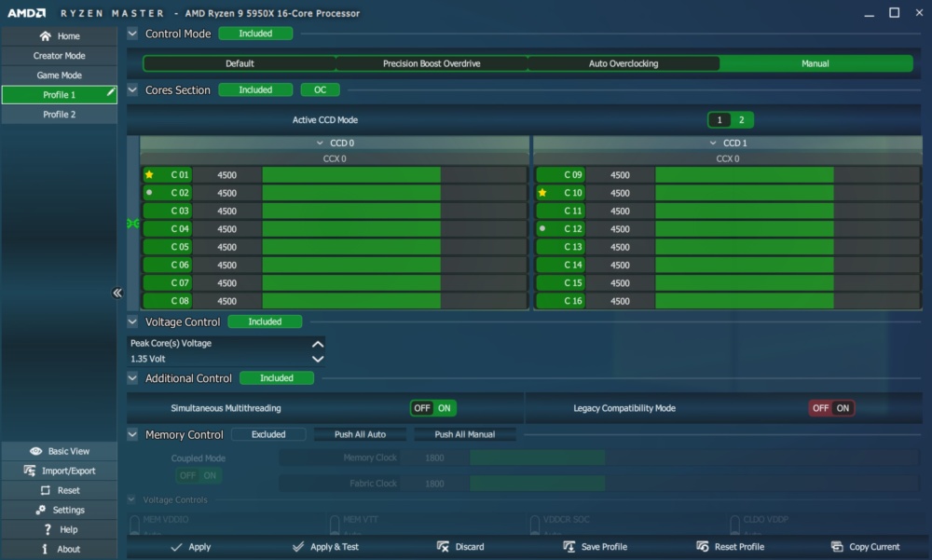This screenshot has width=932, height=560.
Task: Click the OC button in Cores Section
Action: click(321, 89)
